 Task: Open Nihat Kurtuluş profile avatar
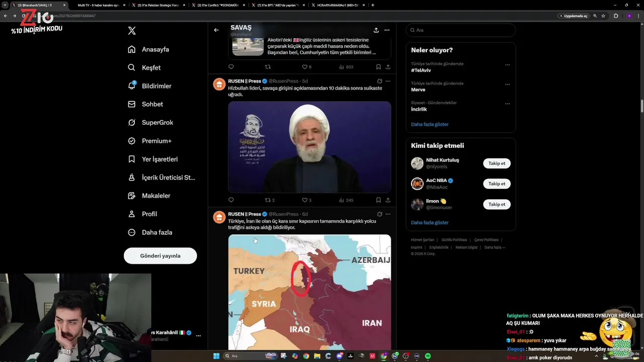(417, 163)
